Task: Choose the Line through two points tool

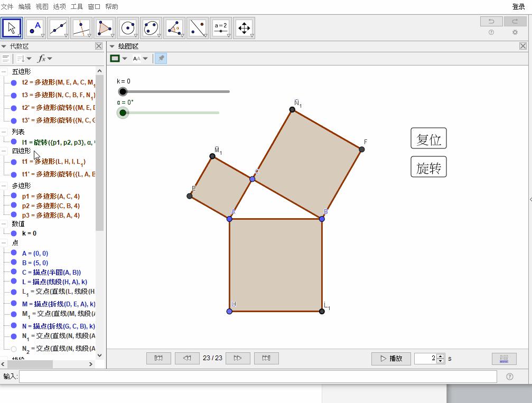Action: tap(58, 28)
